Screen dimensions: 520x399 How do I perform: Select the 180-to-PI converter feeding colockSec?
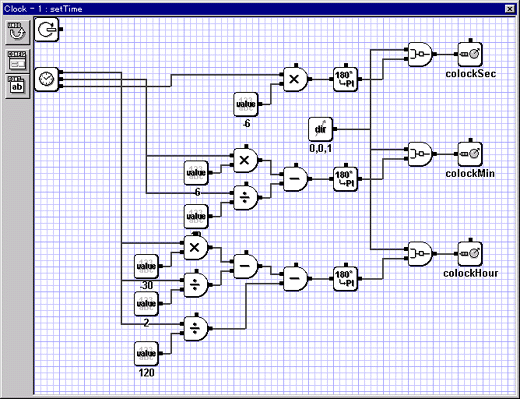point(345,79)
